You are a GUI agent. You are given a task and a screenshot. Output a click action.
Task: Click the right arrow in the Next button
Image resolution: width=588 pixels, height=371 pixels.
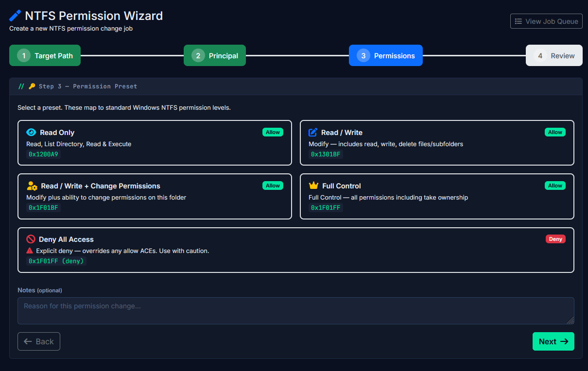pyautogui.click(x=564, y=341)
